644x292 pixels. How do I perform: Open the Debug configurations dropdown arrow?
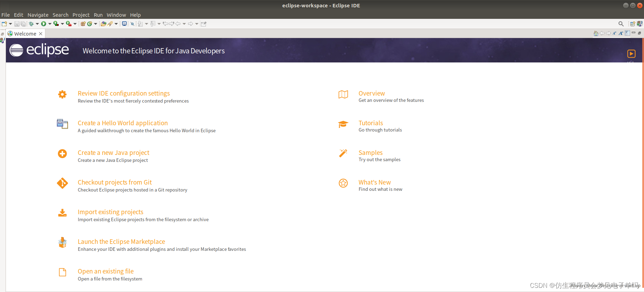pyautogui.click(x=37, y=24)
